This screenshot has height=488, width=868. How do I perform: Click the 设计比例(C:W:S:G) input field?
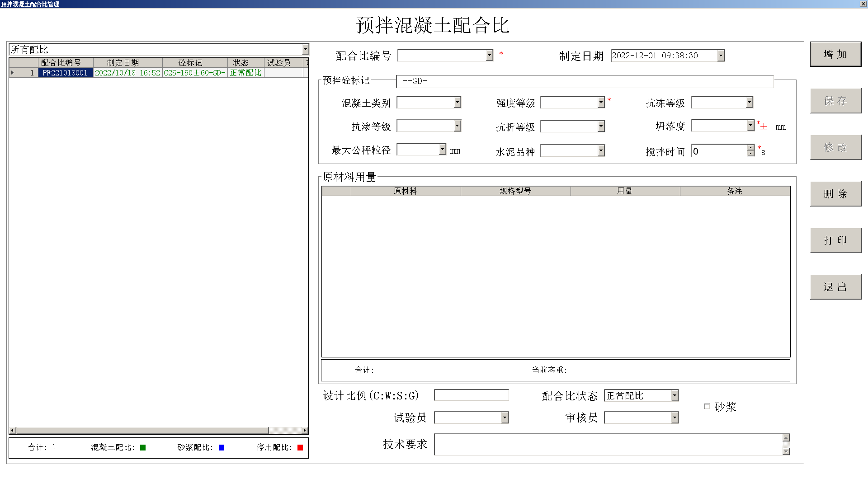pyautogui.click(x=471, y=395)
